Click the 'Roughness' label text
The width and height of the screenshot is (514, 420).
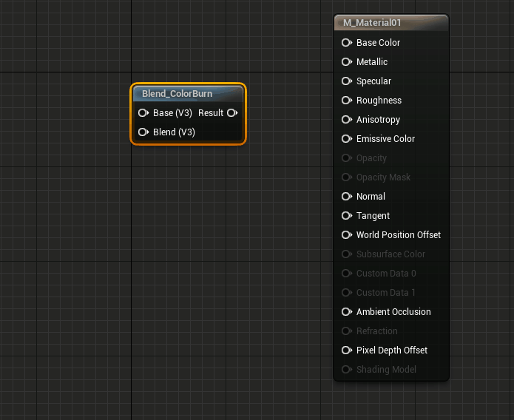tap(379, 101)
